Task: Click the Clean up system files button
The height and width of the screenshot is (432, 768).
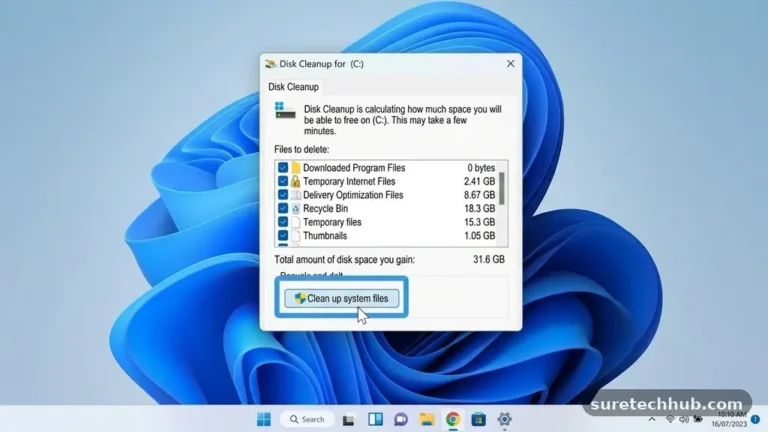Action: click(341, 298)
